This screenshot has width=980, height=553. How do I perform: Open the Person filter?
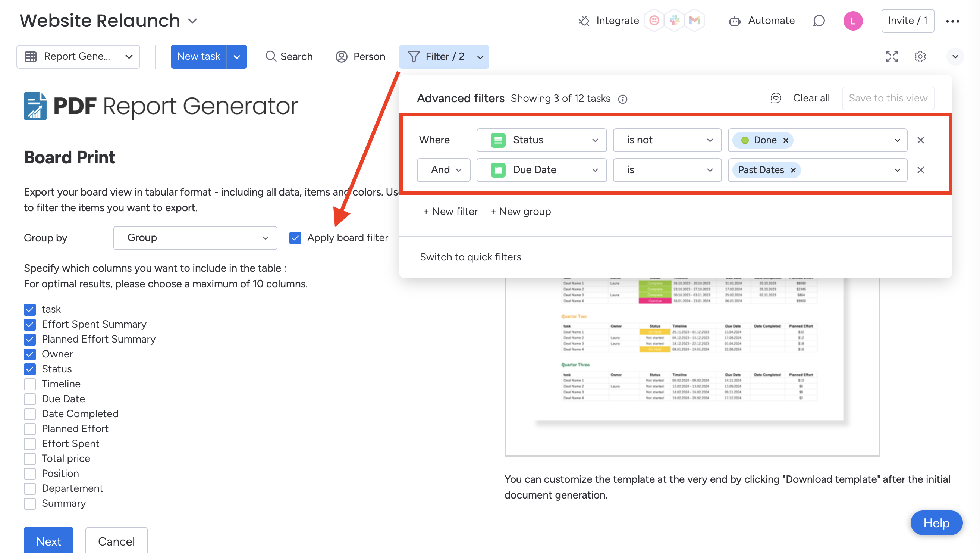click(360, 57)
